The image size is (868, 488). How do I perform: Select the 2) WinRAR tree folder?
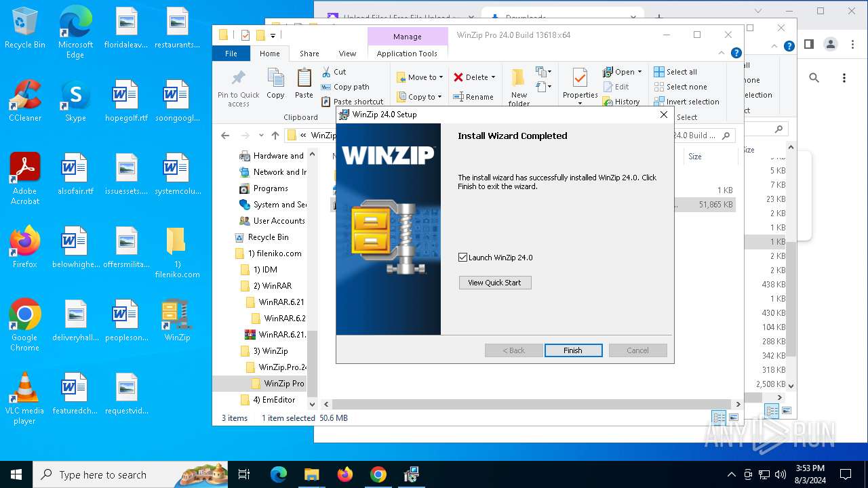267,286
